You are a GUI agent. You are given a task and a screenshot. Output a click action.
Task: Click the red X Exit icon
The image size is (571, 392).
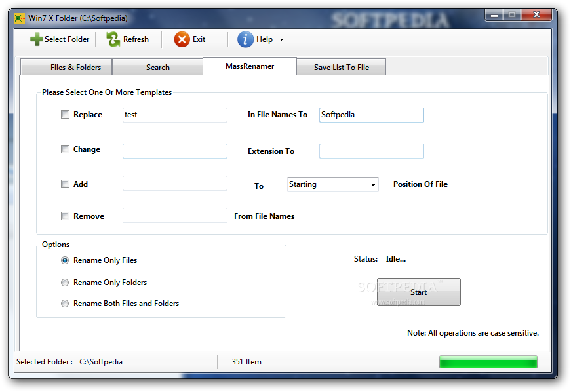pyautogui.click(x=182, y=39)
